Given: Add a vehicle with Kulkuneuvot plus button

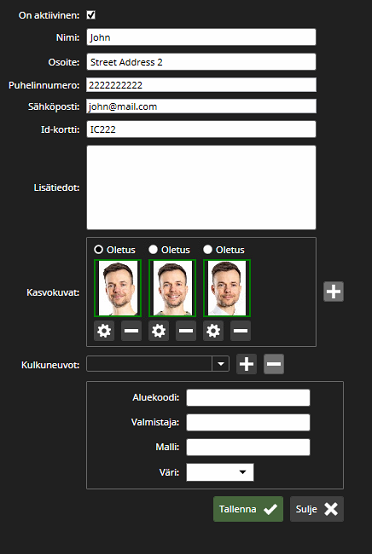Looking at the screenshot, I should 247,364.
